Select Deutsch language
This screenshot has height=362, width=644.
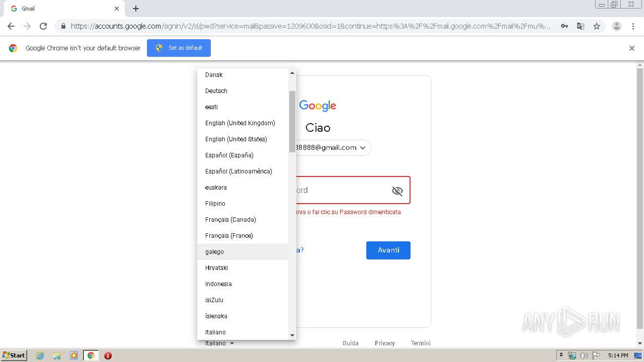tap(243, 91)
